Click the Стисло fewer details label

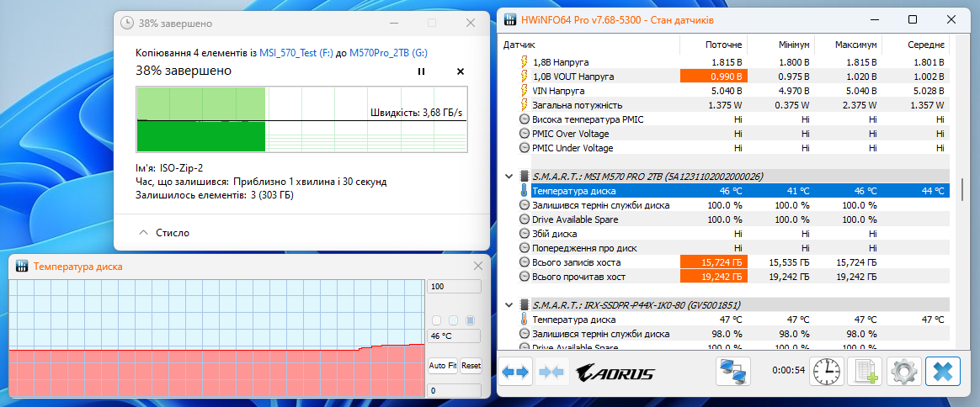coord(171,233)
